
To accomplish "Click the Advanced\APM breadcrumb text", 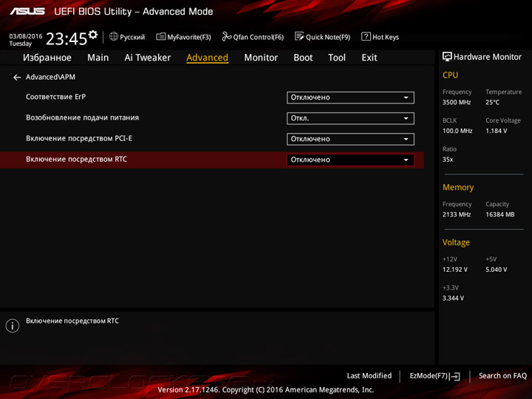I will [x=50, y=78].
